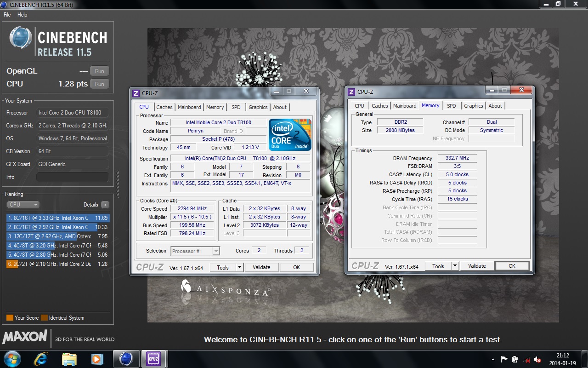The image size is (588, 368).
Task: Click the muted volume tray icon
Action: click(x=537, y=359)
